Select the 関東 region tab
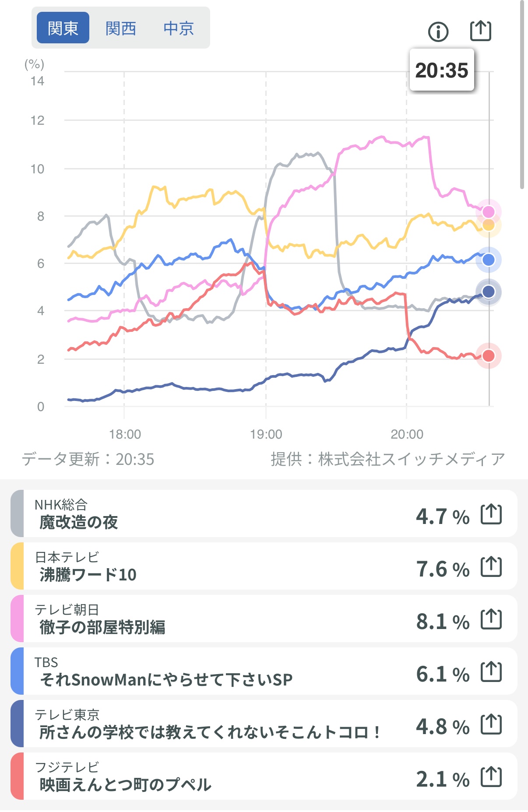 pyautogui.click(x=63, y=28)
